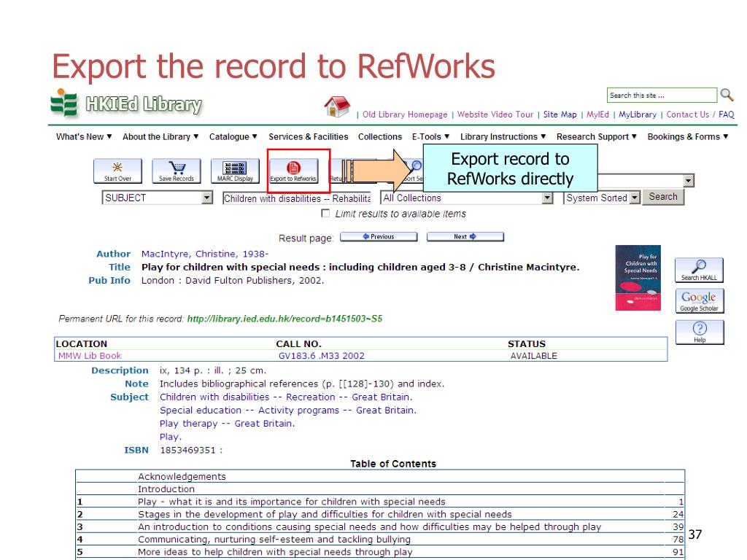Open the MyLibrary link

click(x=637, y=114)
